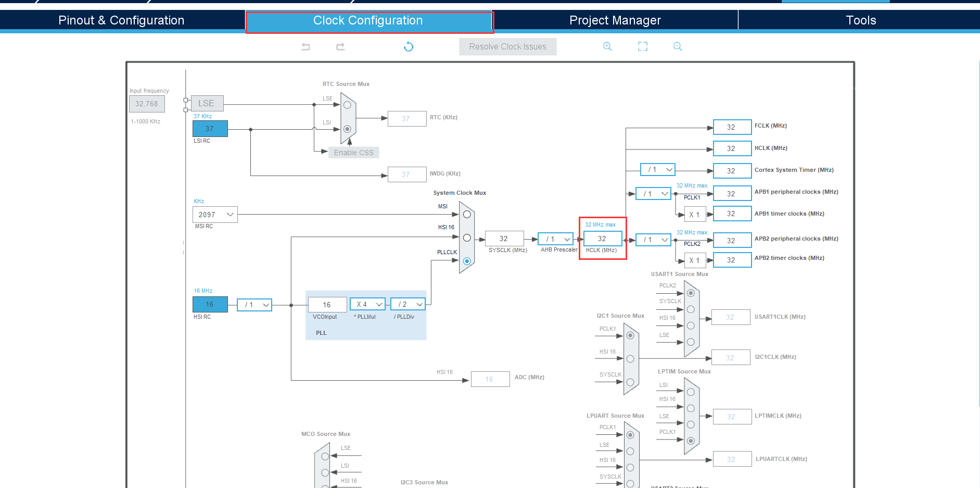Click the undo arrow icon
980x488 pixels.
pyautogui.click(x=306, y=47)
